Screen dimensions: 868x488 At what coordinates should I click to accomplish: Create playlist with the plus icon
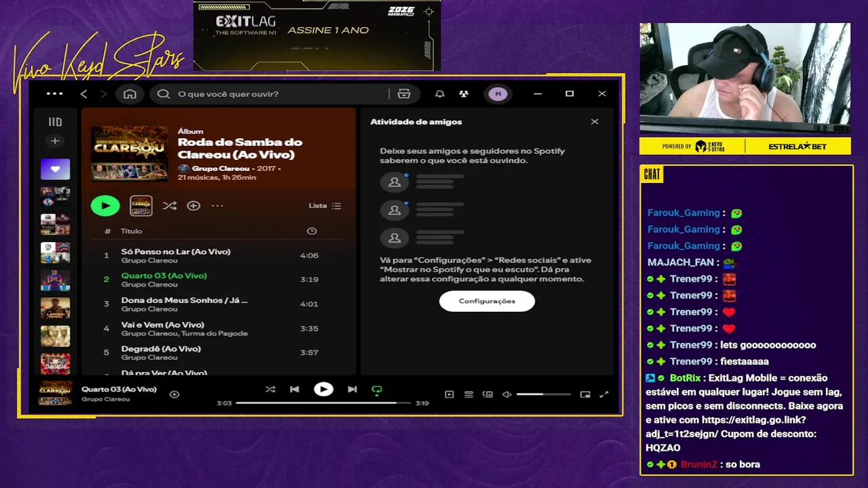pyautogui.click(x=55, y=141)
